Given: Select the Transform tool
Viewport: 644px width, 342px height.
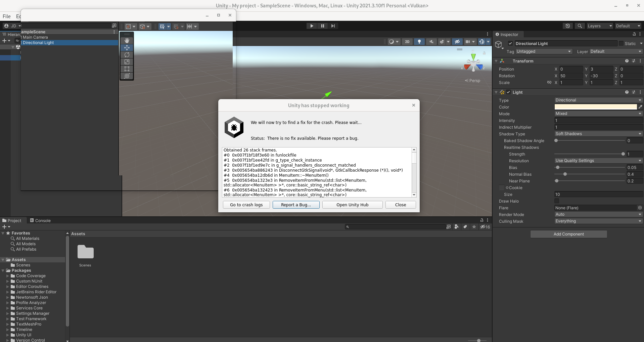Looking at the screenshot, I should [127, 76].
